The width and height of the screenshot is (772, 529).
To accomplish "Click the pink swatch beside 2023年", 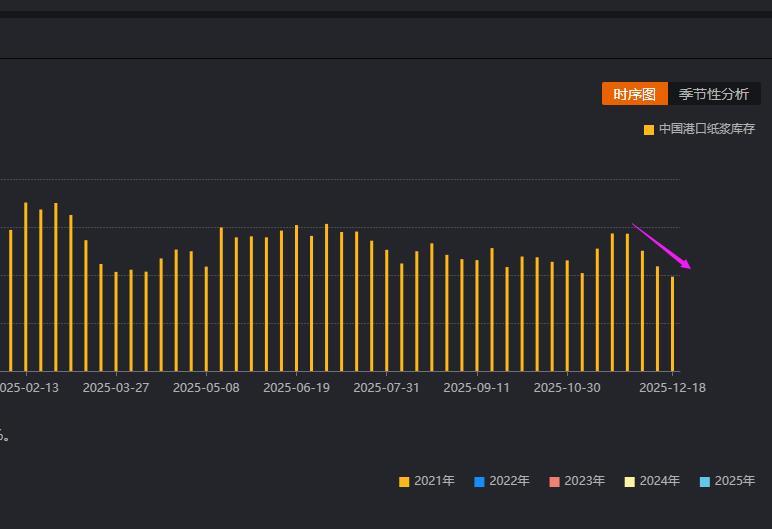I will pos(554,482).
